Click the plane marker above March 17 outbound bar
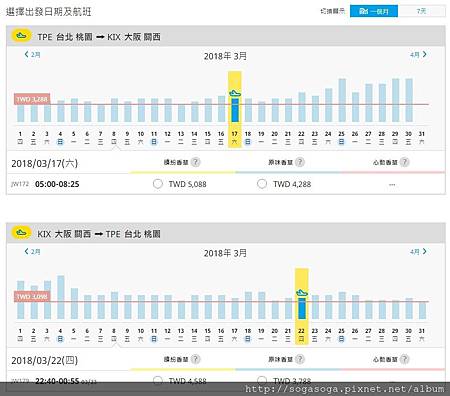The width and height of the screenshot is (450, 396). (x=235, y=93)
